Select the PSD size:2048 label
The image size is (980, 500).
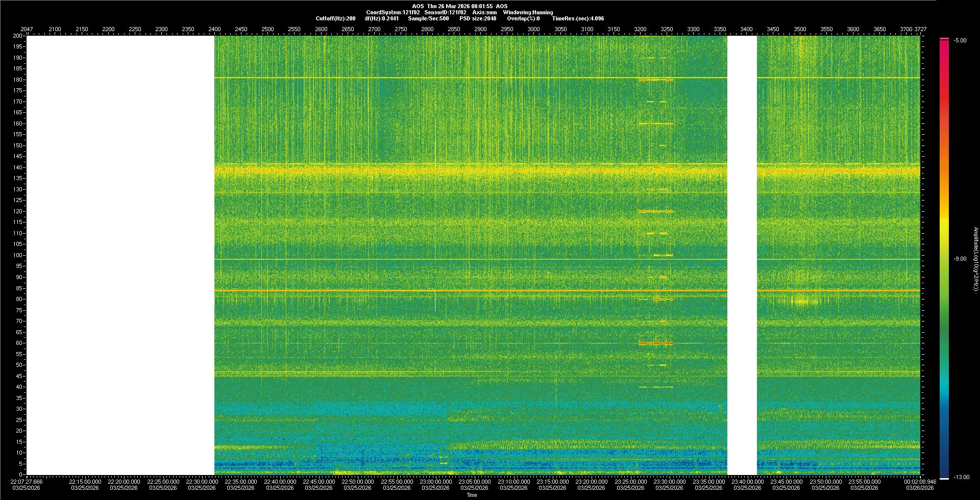tap(478, 18)
